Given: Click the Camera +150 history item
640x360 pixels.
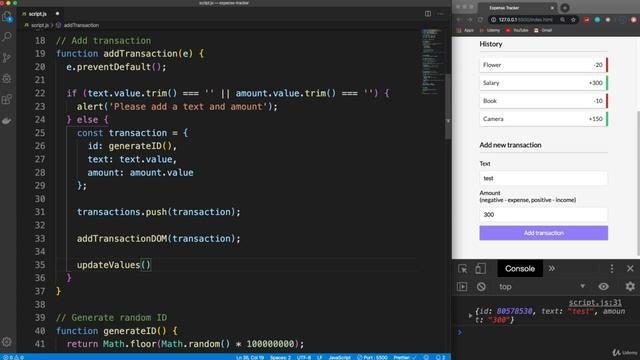Looking at the screenshot, I should (544, 119).
